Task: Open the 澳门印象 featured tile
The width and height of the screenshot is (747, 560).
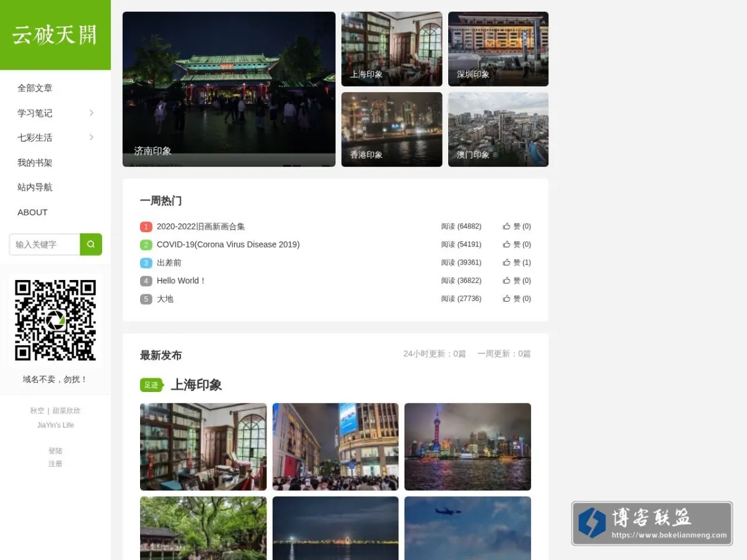Action: pyautogui.click(x=499, y=129)
